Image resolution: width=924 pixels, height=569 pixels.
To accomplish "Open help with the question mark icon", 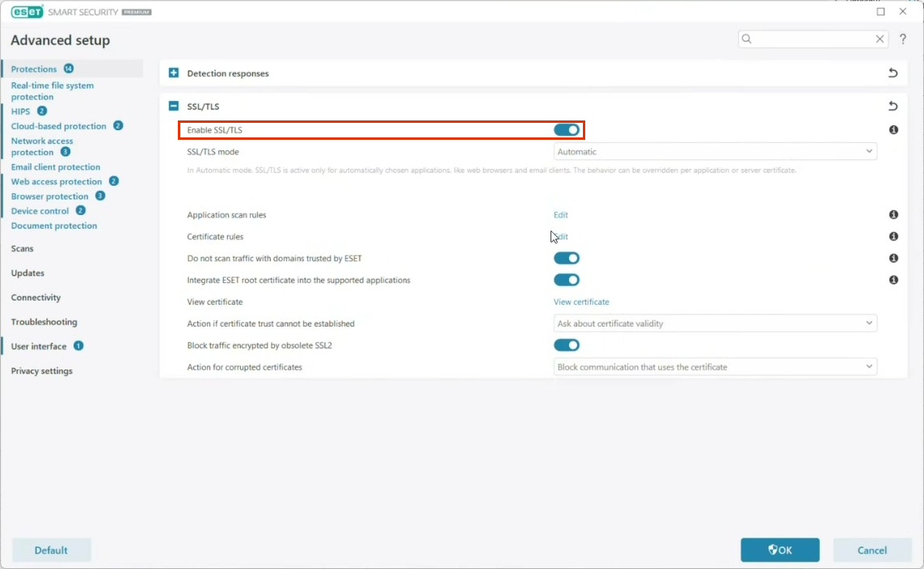I will (903, 39).
